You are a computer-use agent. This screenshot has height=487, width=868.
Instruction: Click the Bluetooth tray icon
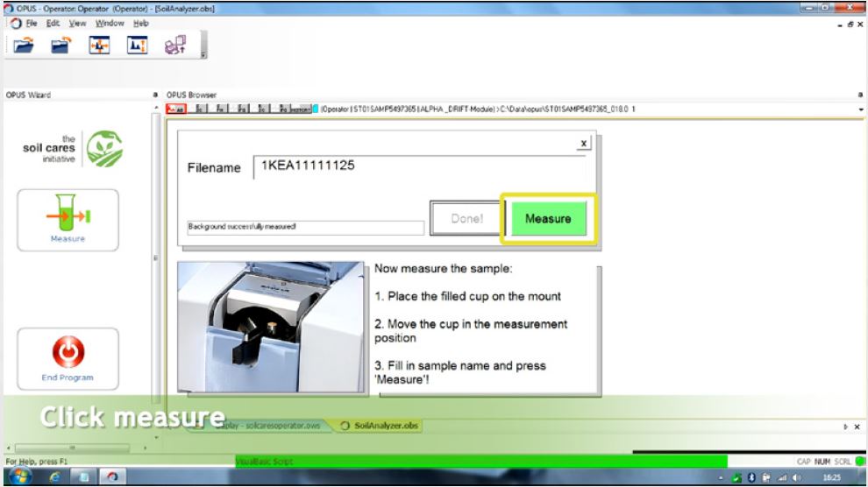pyautogui.click(x=751, y=477)
